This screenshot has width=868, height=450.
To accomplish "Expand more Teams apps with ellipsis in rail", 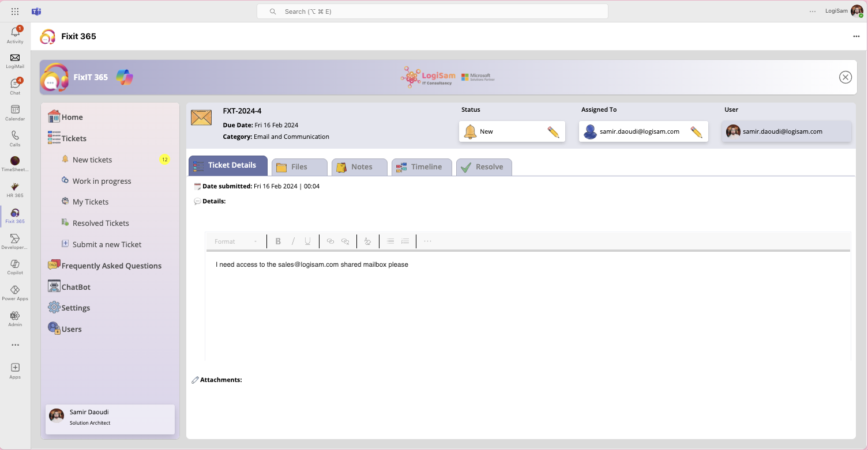I will (x=15, y=345).
